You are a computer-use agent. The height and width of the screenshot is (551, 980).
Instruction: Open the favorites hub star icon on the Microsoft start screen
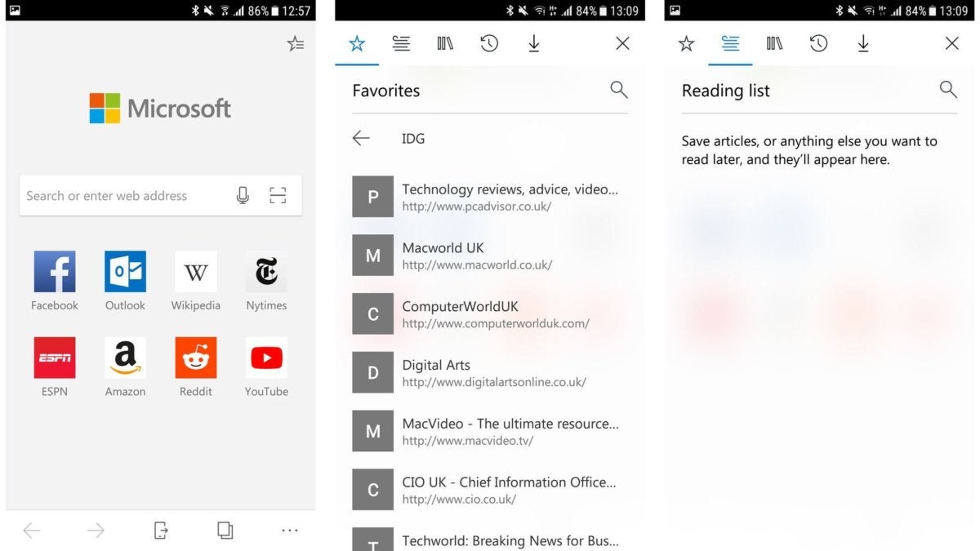tap(296, 44)
